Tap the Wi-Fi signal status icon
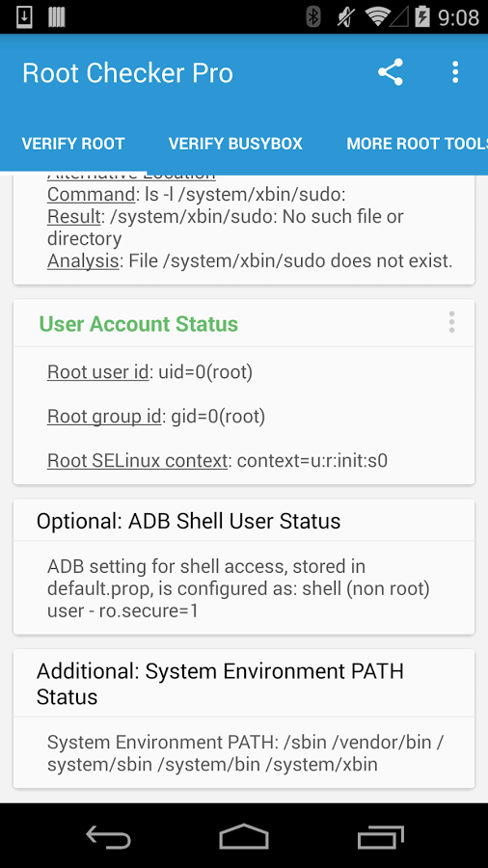This screenshot has width=488, height=868. [x=378, y=17]
